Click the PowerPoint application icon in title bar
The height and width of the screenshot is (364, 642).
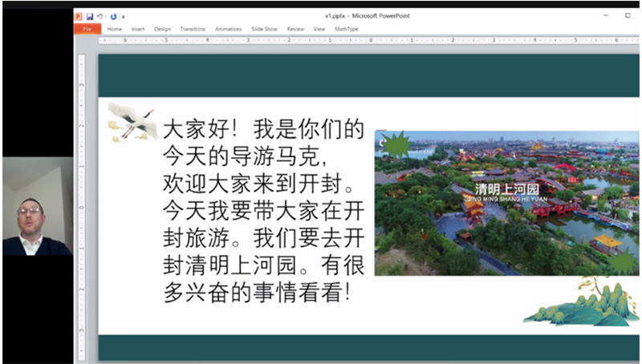coord(79,16)
